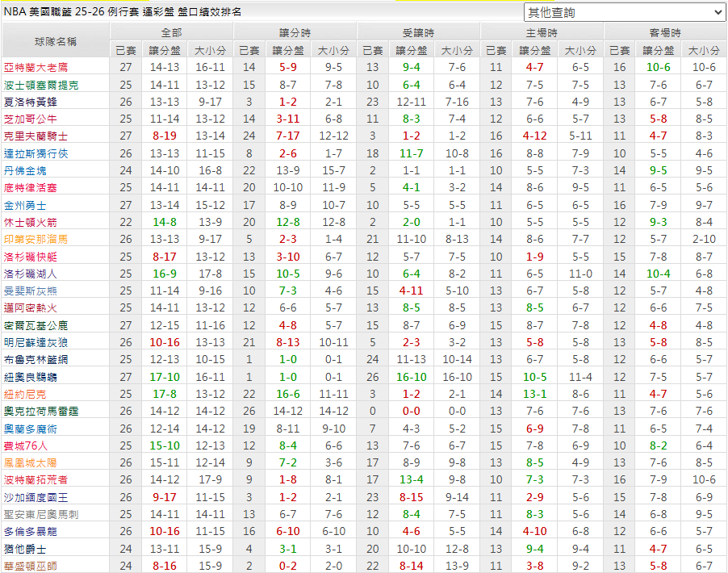728x573 pixels.
Task: Click the 主場時 column group header
Action: coord(542,32)
